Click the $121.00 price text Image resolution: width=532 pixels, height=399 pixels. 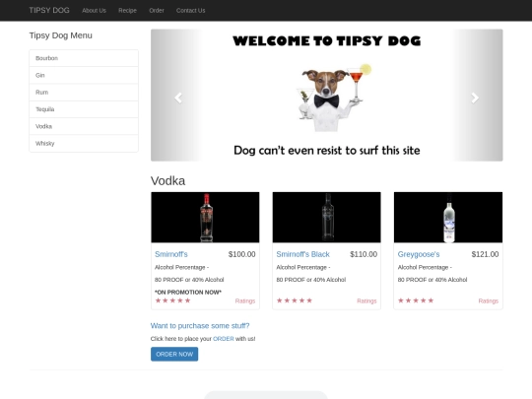pyautogui.click(x=485, y=254)
